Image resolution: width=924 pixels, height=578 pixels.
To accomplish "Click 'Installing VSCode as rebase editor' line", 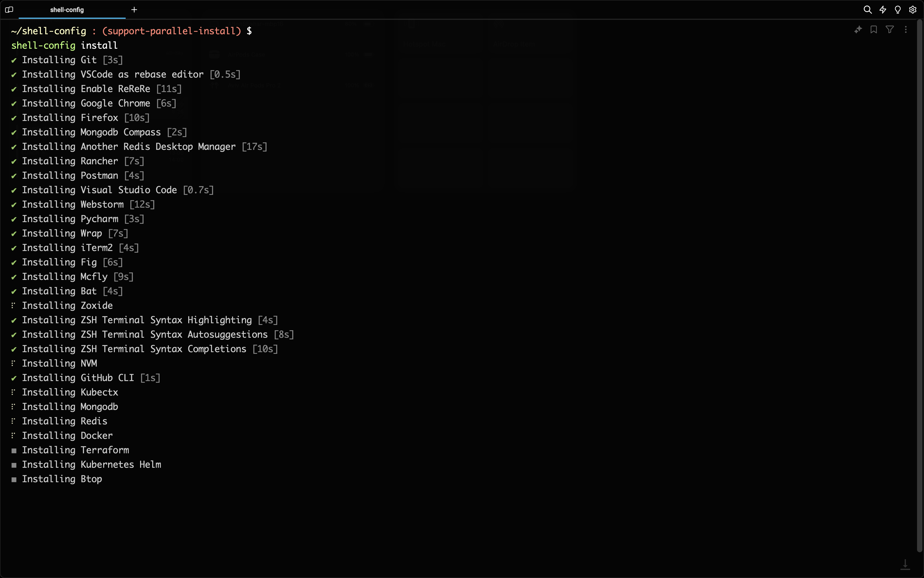I will pyautogui.click(x=126, y=75).
